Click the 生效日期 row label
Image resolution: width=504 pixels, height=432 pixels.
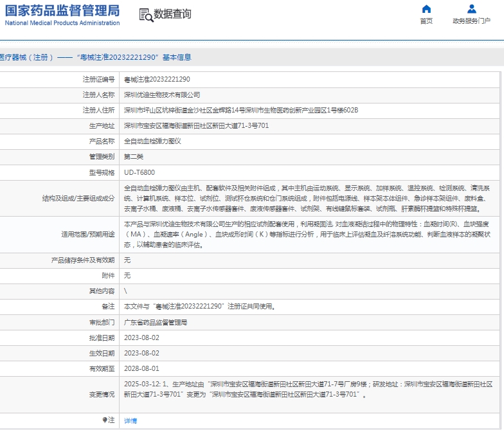[x=102, y=353]
